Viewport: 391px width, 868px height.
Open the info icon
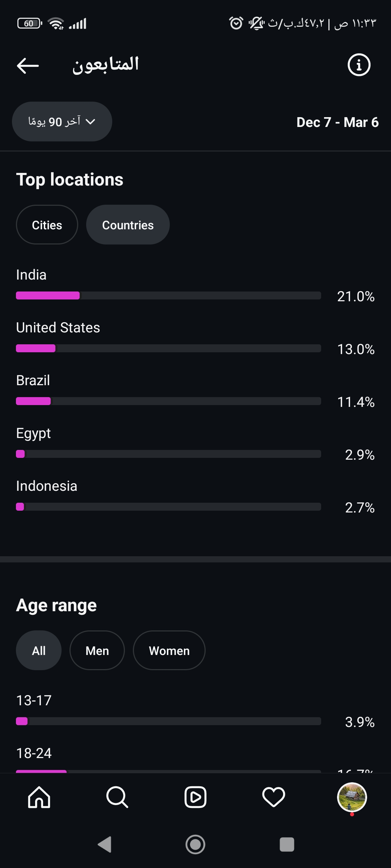(359, 65)
